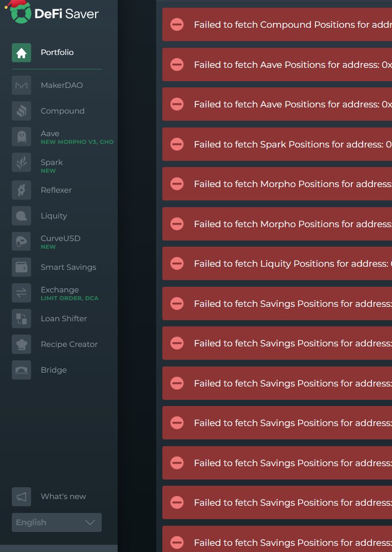This screenshot has height=552, width=392.
Task: Click the Exchange arrows icon
Action: pyautogui.click(x=22, y=293)
